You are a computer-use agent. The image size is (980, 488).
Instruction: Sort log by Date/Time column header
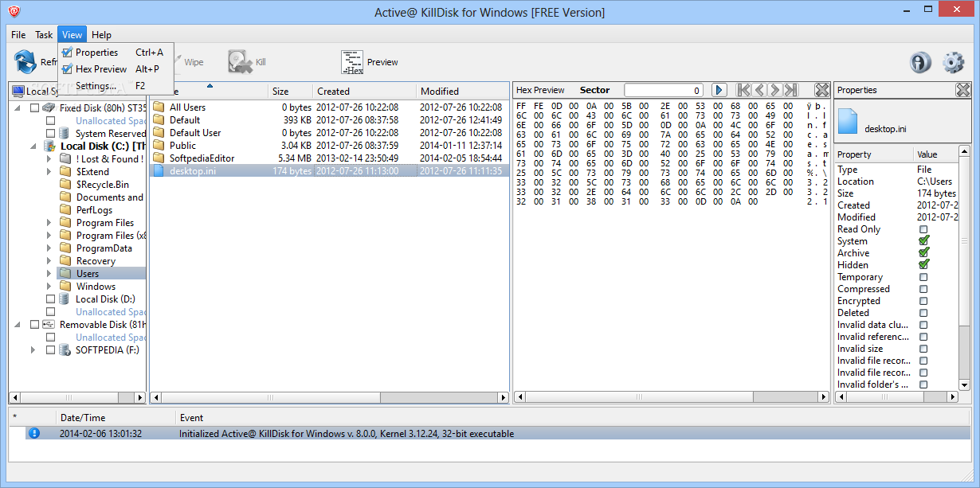point(116,417)
